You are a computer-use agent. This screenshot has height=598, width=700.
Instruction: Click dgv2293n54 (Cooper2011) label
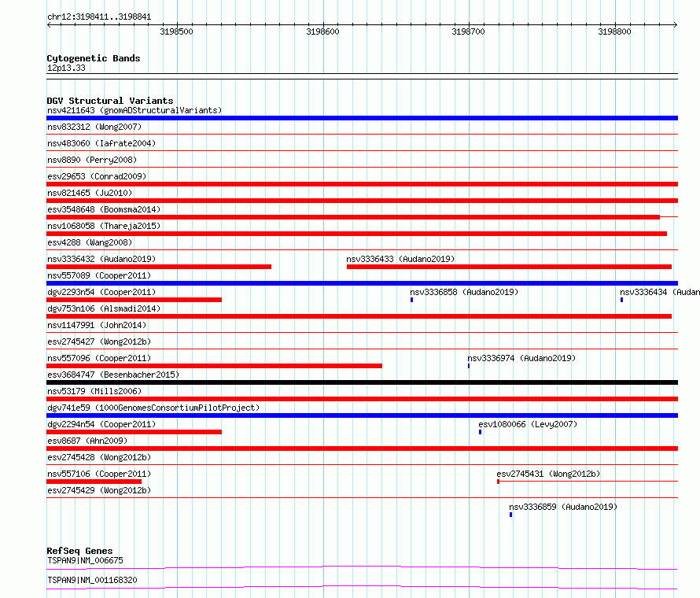101,292
